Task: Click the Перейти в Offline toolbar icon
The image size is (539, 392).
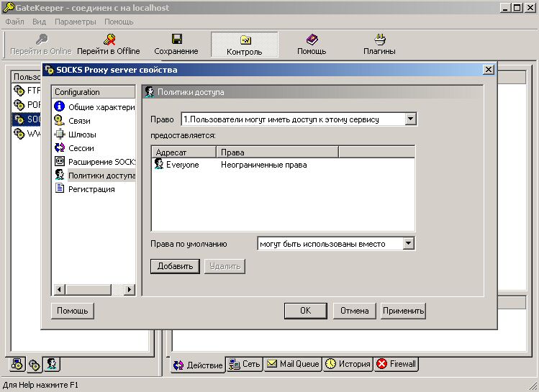Action: click(x=109, y=40)
